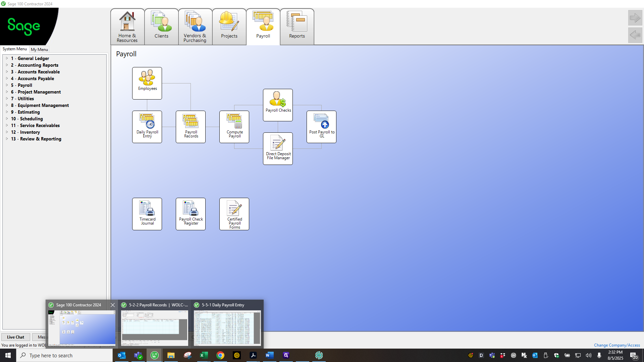Launch Compute Payroll
The image size is (644, 362).
click(x=234, y=127)
